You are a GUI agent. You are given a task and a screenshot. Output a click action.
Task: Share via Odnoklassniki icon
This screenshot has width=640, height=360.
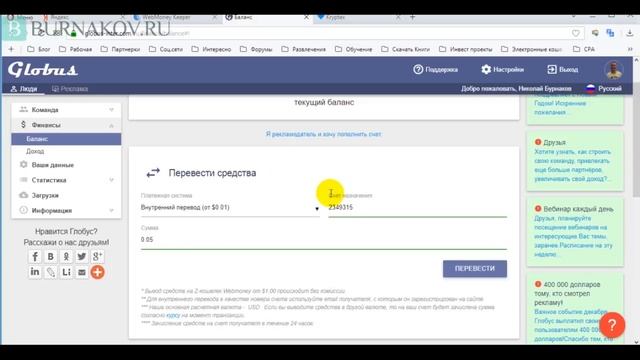[66, 256]
